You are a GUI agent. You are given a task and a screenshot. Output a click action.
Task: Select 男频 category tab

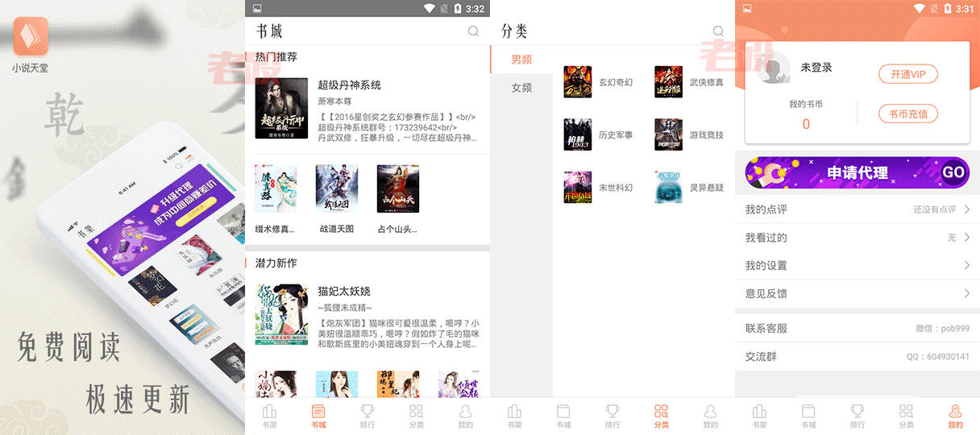521,60
